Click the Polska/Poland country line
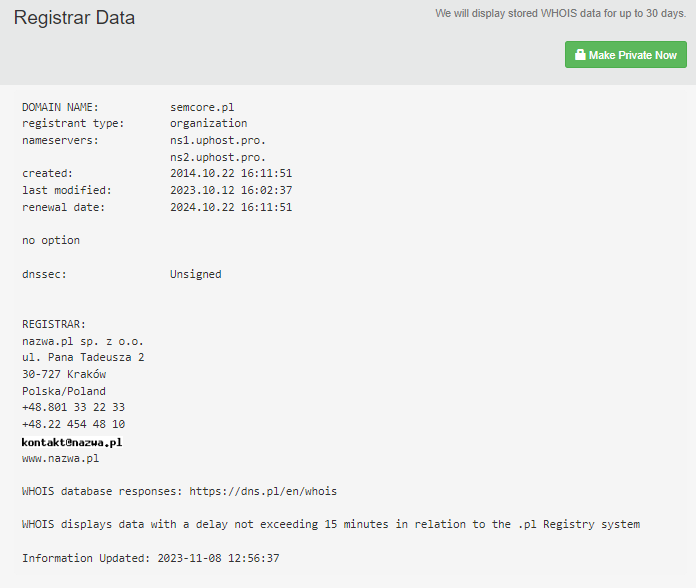This screenshot has height=588, width=696. [x=64, y=391]
